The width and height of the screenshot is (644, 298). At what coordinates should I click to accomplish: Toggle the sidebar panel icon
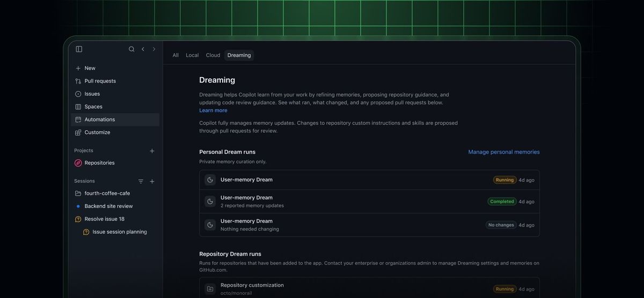[79, 49]
